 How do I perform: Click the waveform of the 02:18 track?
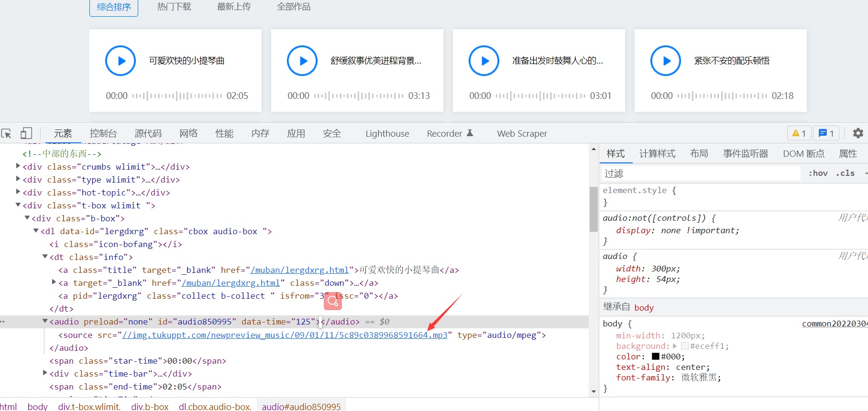coord(722,96)
